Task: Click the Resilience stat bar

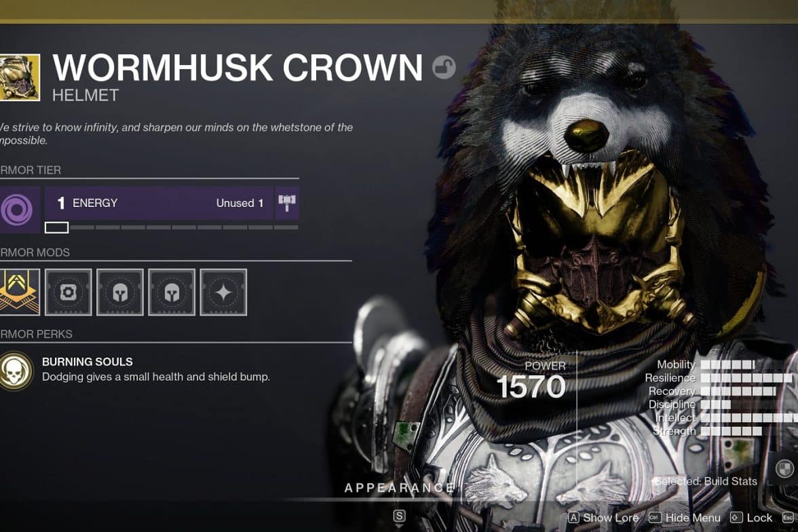Action: tap(746, 378)
